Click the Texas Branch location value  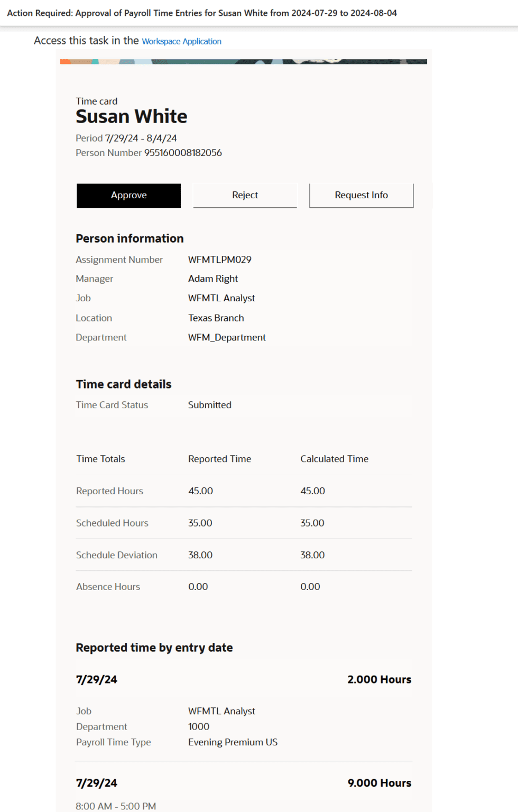click(x=216, y=318)
